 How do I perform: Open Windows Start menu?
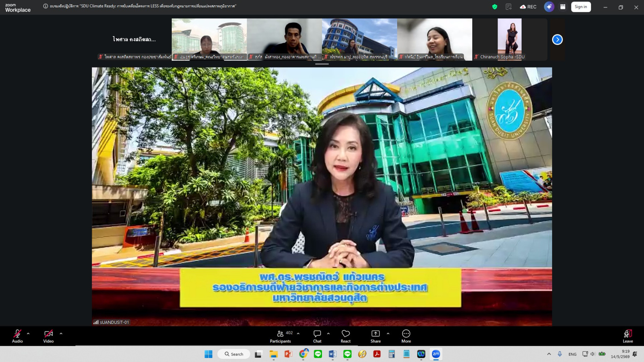tap(209, 354)
